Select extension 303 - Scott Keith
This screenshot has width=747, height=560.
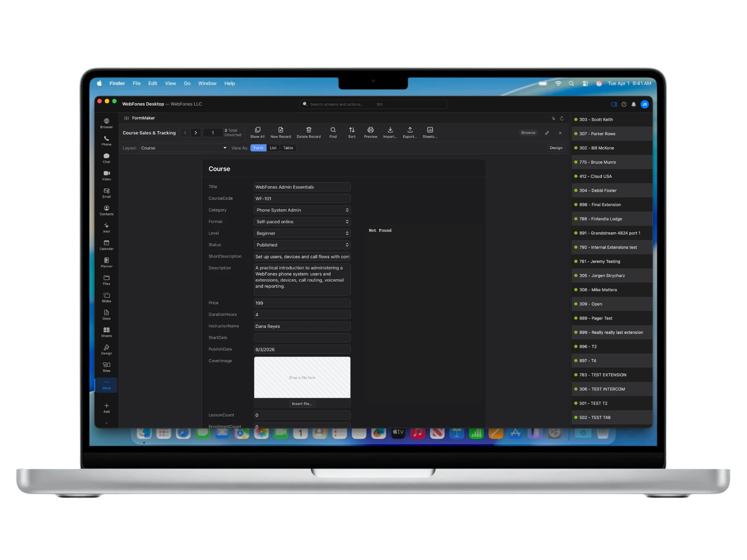(x=611, y=119)
